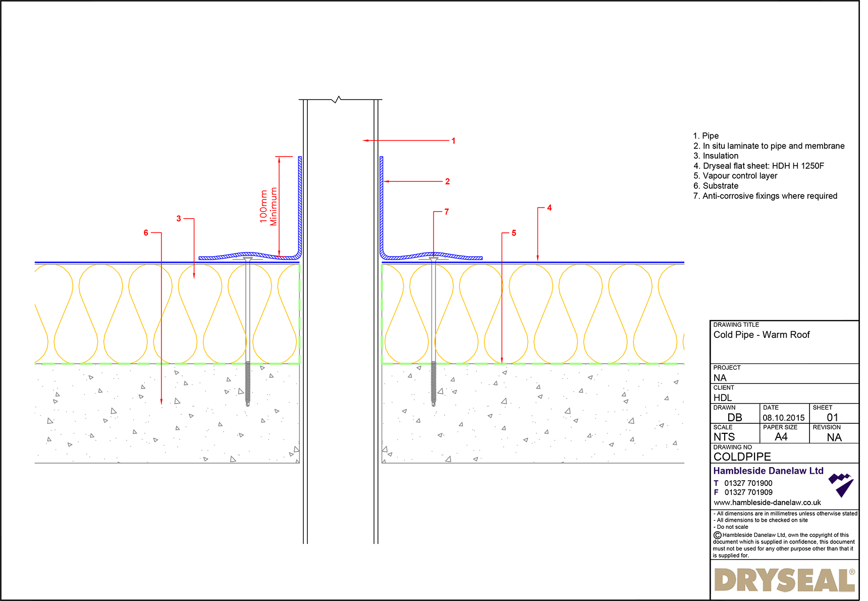Click the 100mm Minimum dimension label
This screenshot has height=601, width=868.
click(x=267, y=207)
